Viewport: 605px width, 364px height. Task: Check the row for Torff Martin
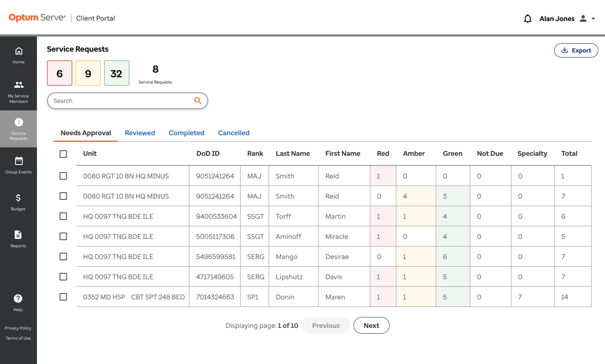[x=63, y=216]
